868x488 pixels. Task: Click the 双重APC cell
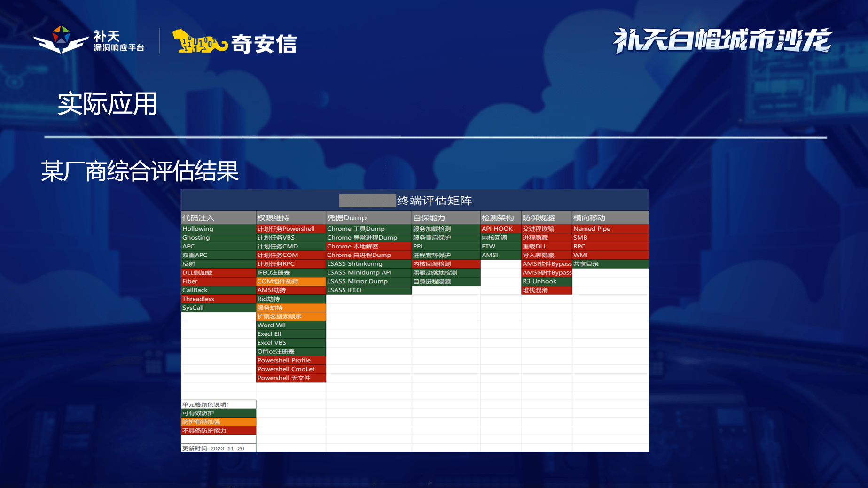[x=219, y=255]
